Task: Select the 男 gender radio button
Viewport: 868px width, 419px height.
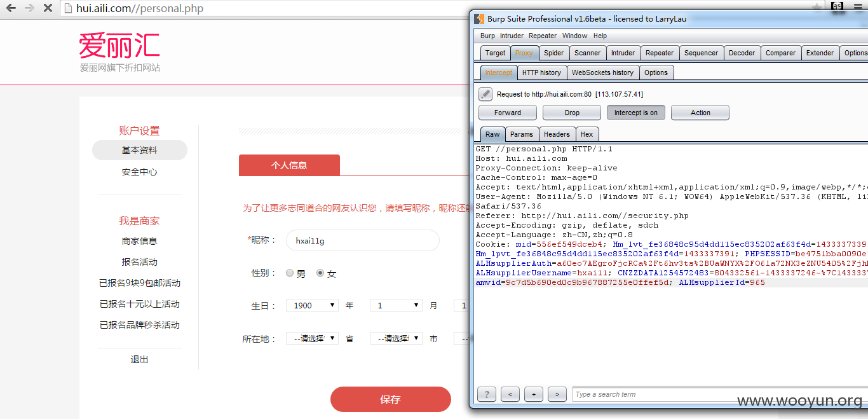Action: coord(290,273)
